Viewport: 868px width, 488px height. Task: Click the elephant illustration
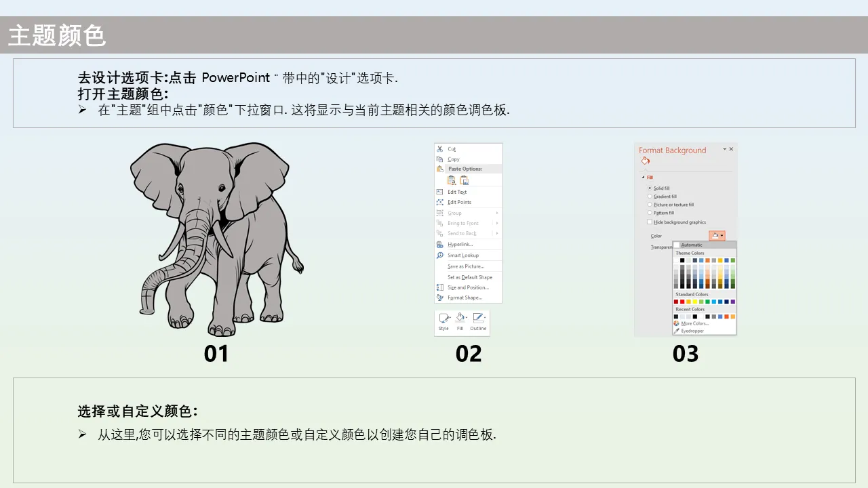[216, 238]
